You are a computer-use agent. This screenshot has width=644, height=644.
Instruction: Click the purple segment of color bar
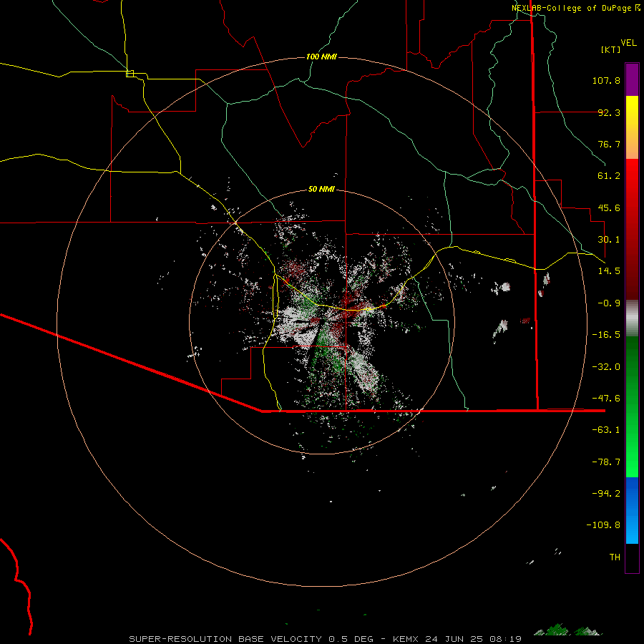(632, 79)
